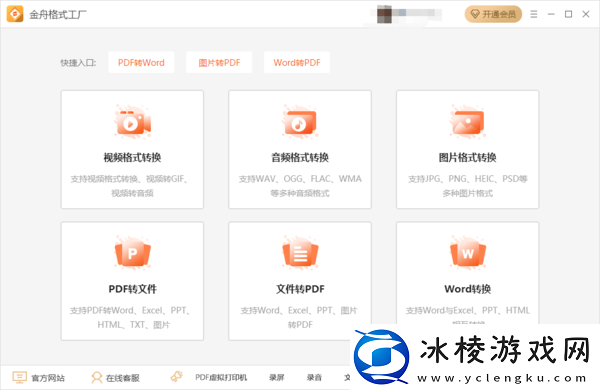
Task: Open 文件转PDF card title
Action: click(300, 289)
